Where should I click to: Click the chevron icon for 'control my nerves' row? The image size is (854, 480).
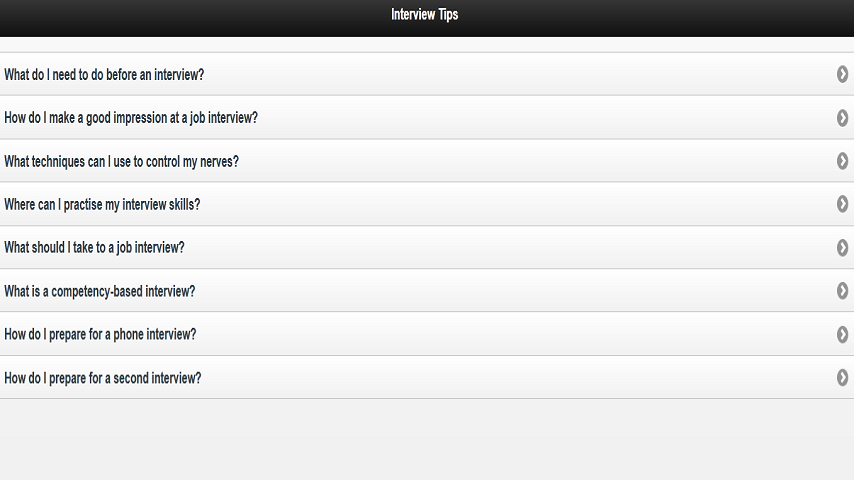[x=843, y=161]
